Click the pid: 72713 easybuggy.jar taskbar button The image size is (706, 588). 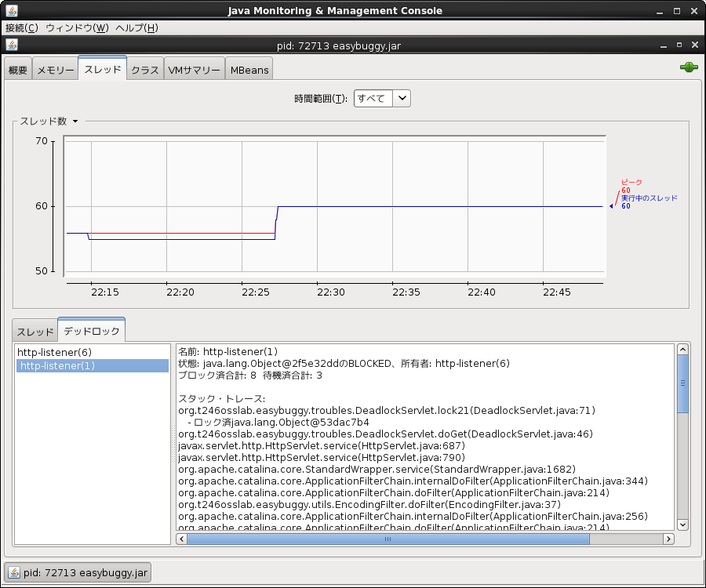[78, 572]
